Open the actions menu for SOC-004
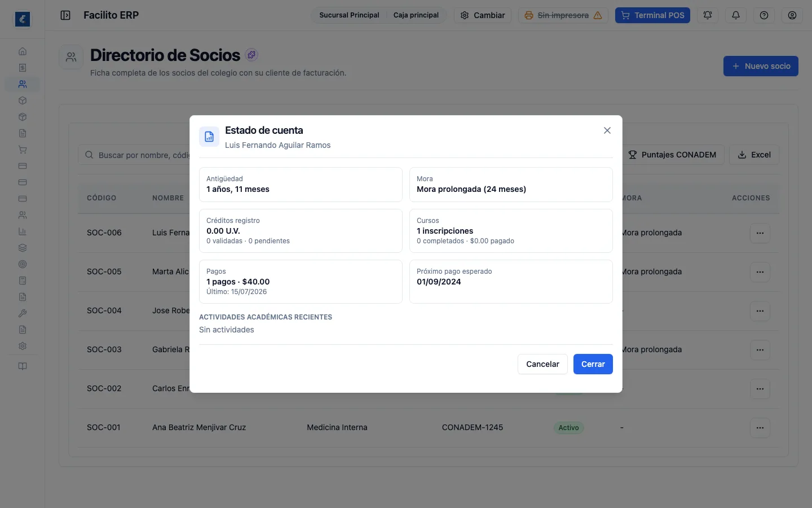This screenshot has width=812, height=508. pos(760,311)
